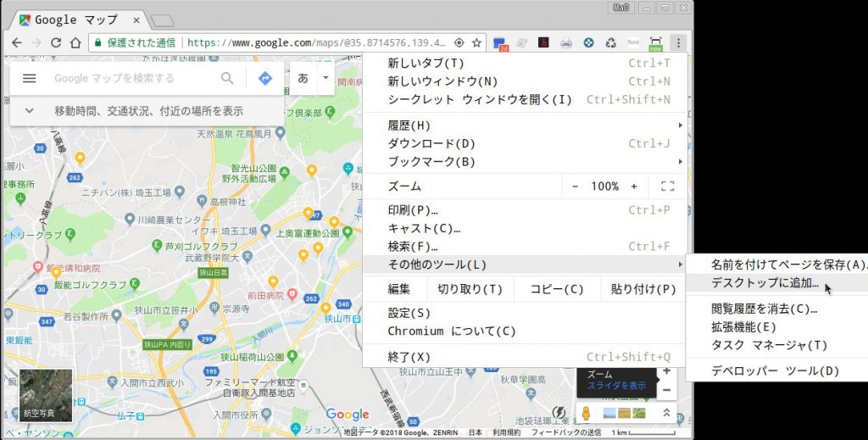The image size is (868, 440).
Task: Select キャスト(C)… menu item
Action: (x=526, y=229)
